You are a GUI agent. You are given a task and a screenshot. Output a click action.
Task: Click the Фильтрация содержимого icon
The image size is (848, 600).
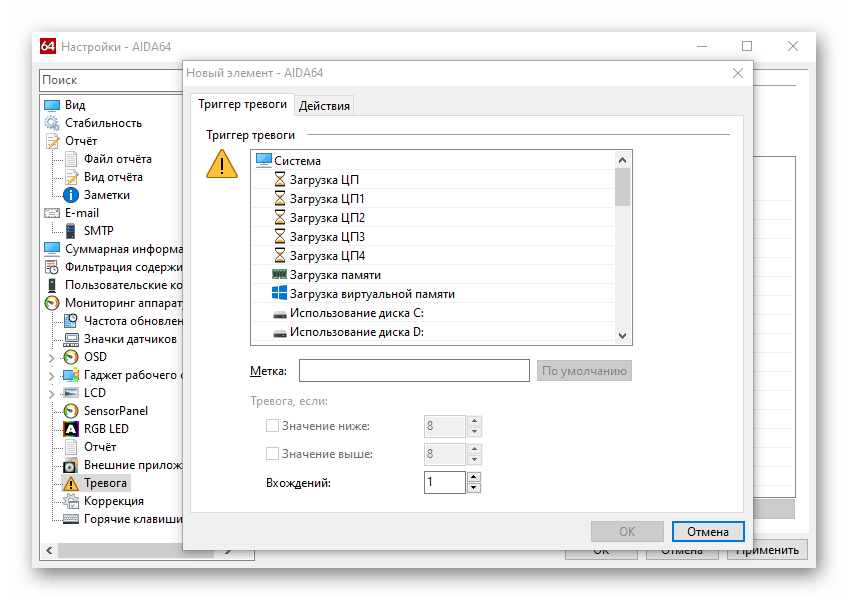tap(52, 267)
